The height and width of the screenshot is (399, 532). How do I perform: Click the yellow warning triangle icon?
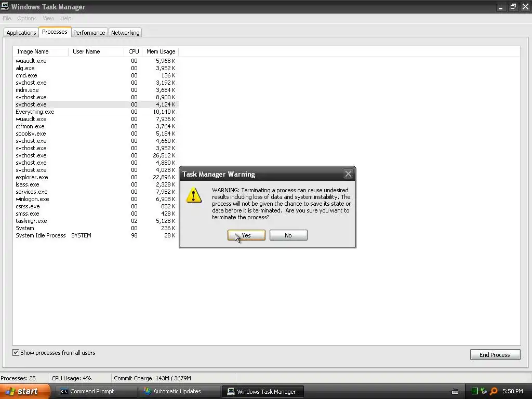[194, 195]
